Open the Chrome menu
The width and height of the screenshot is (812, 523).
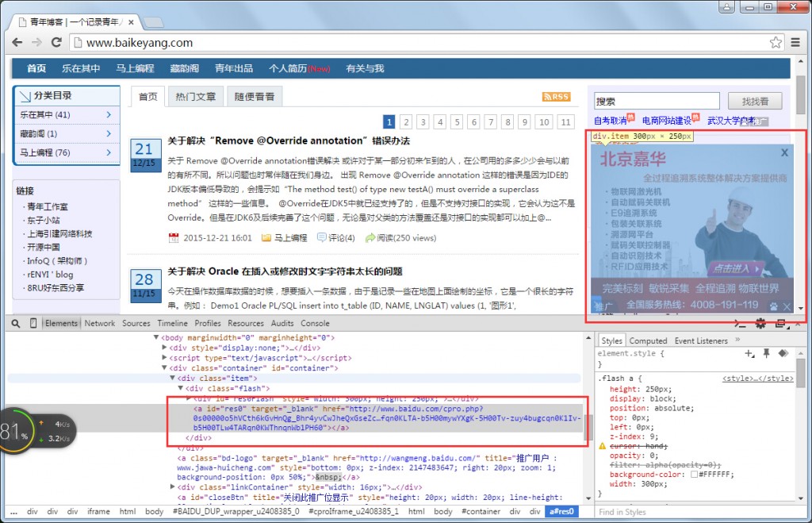tap(795, 43)
